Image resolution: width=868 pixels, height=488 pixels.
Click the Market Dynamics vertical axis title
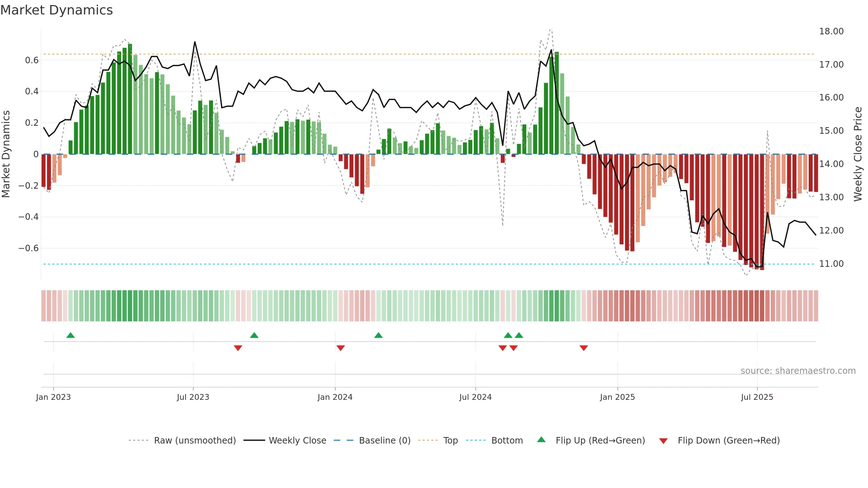coord(6,154)
